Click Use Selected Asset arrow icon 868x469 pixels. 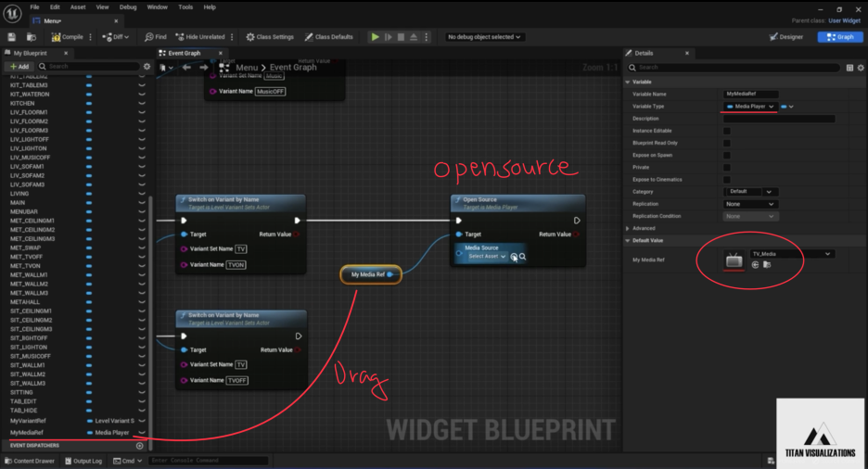(x=755, y=265)
